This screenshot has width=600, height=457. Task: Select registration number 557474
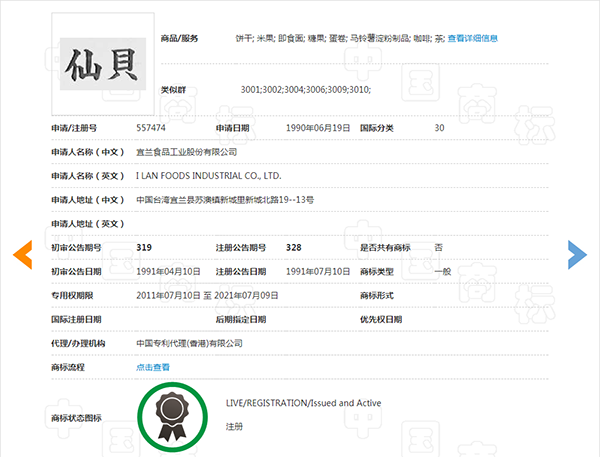[x=151, y=128]
